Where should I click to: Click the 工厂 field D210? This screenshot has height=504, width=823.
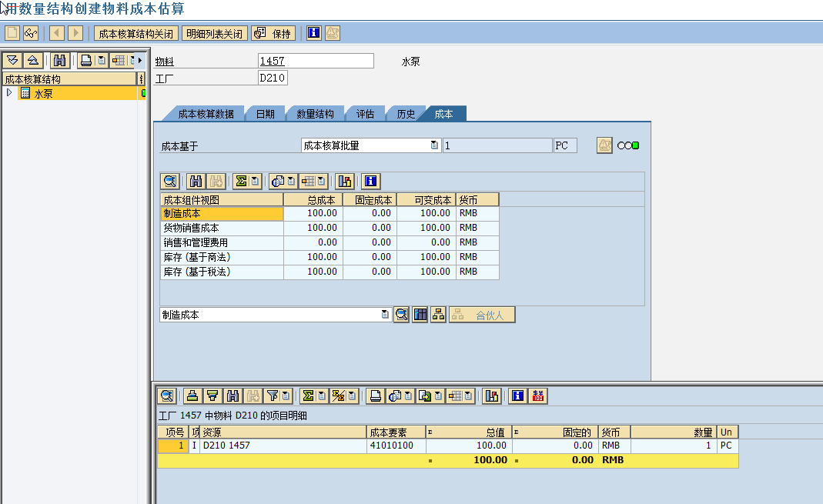click(x=273, y=78)
